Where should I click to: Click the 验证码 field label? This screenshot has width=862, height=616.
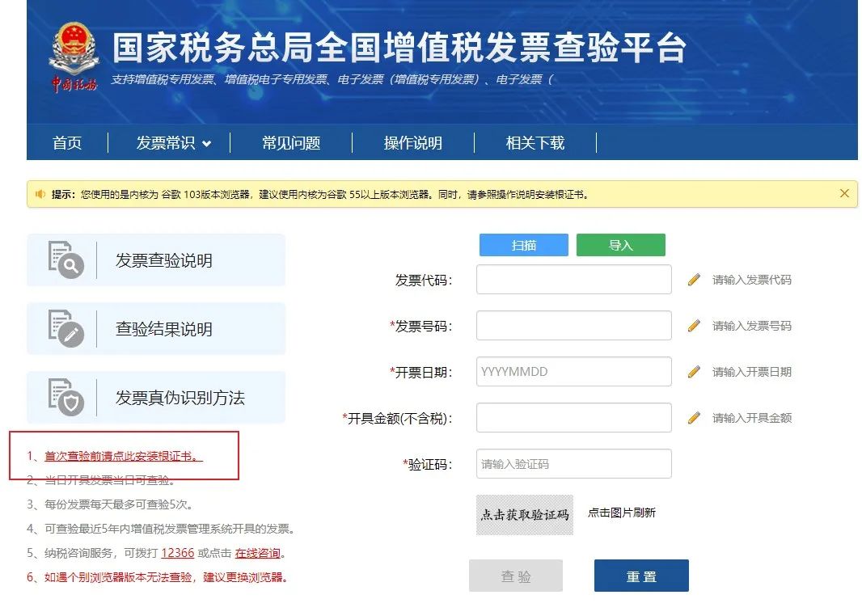pos(427,465)
